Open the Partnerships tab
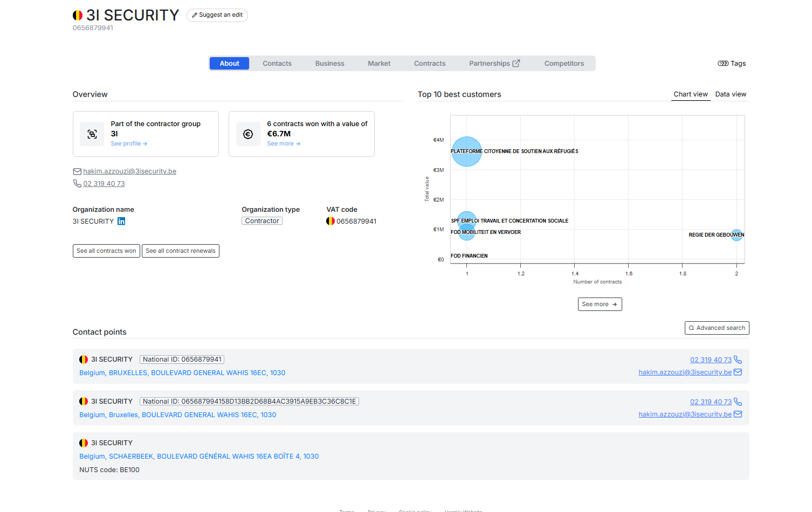The width and height of the screenshot is (812, 512). 494,64
